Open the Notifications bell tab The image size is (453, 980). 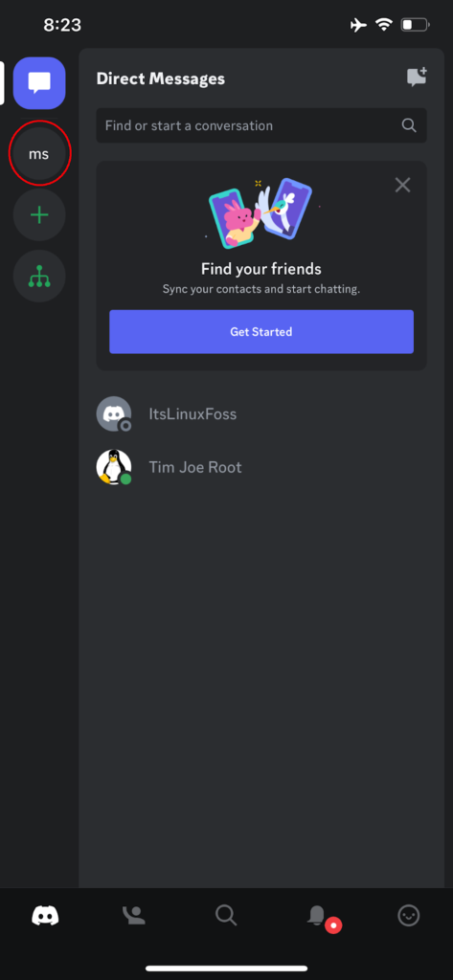click(317, 916)
